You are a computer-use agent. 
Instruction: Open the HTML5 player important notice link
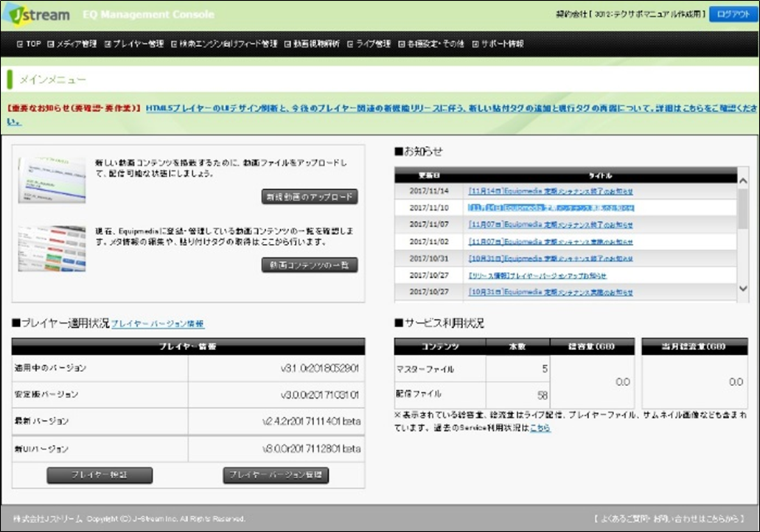tap(442, 108)
